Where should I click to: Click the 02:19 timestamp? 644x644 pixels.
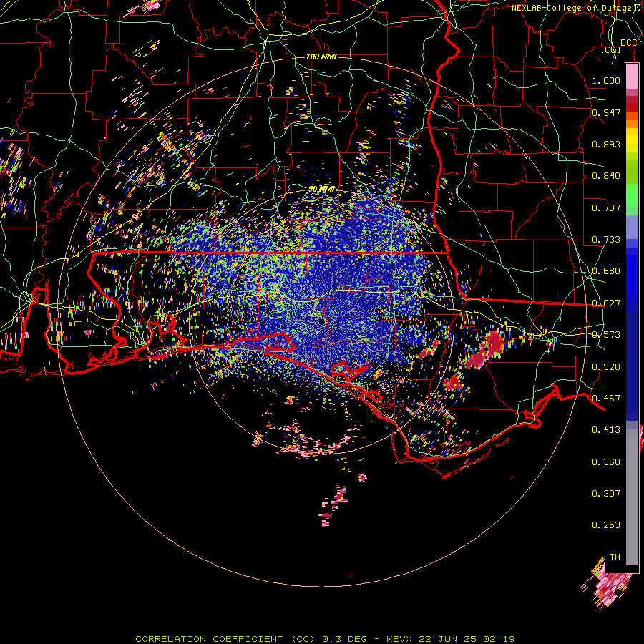[499, 639]
